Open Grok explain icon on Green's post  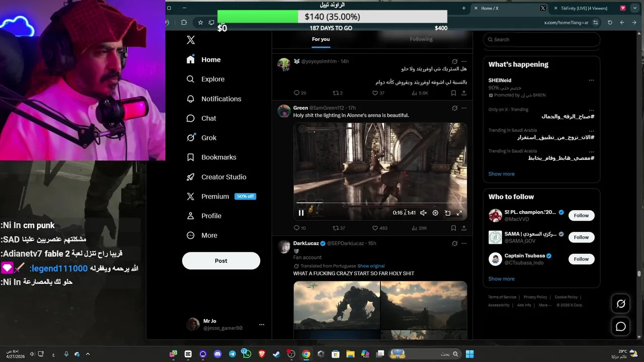[455, 108]
